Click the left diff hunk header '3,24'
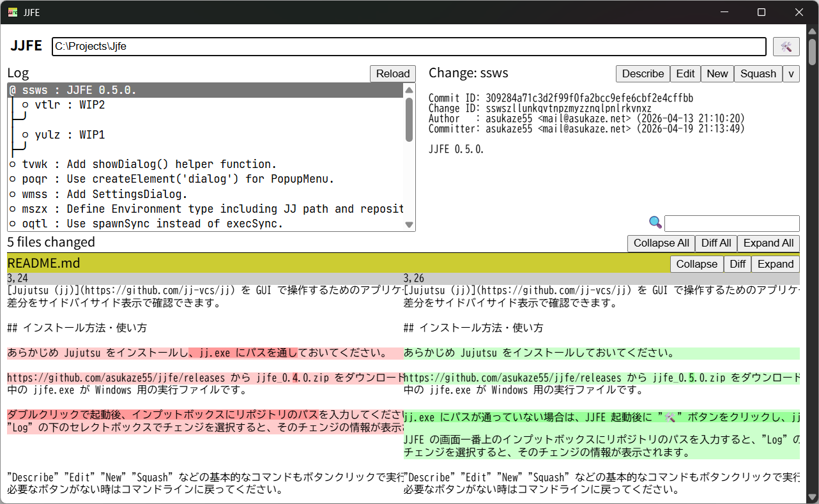The height and width of the screenshot is (504, 819). pyautogui.click(x=205, y=279)
